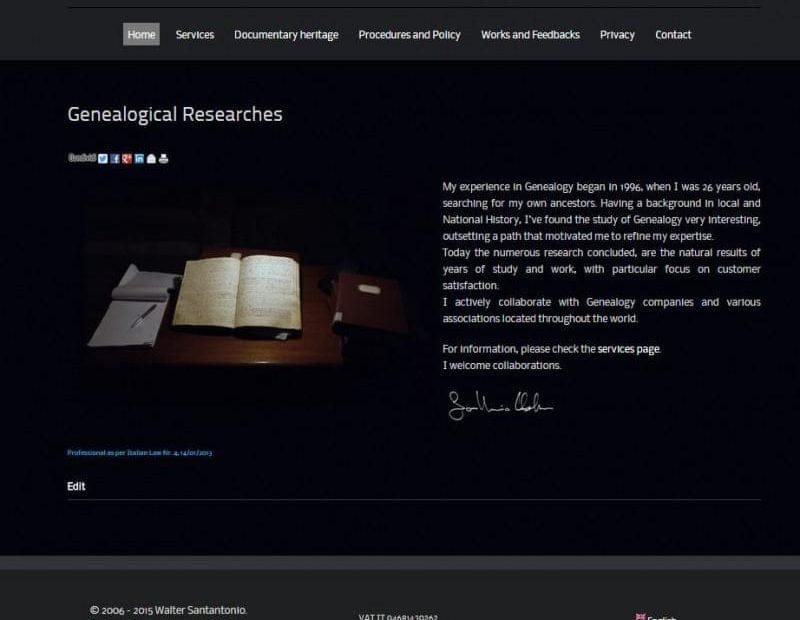The width and height of the screenshot is (800, 620).
Task: Open the Privacy menu item
Action: pyautogui.click(x=617, y=35)
